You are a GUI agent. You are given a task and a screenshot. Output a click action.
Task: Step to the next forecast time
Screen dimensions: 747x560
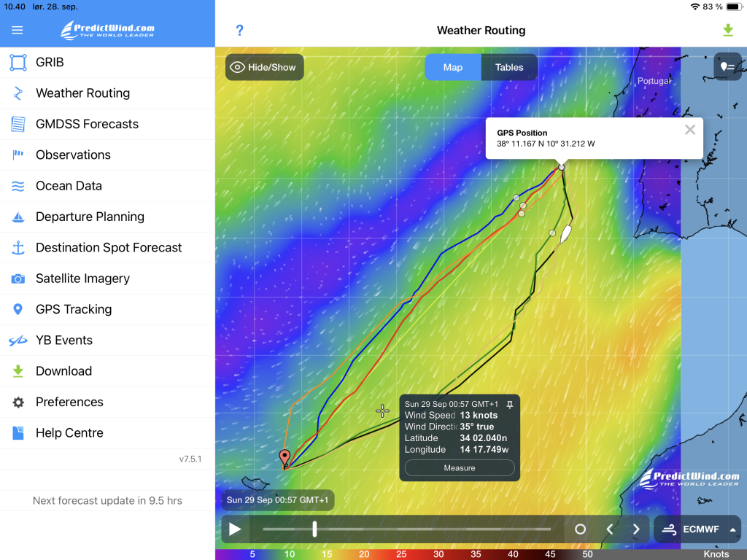coord(636,529)
